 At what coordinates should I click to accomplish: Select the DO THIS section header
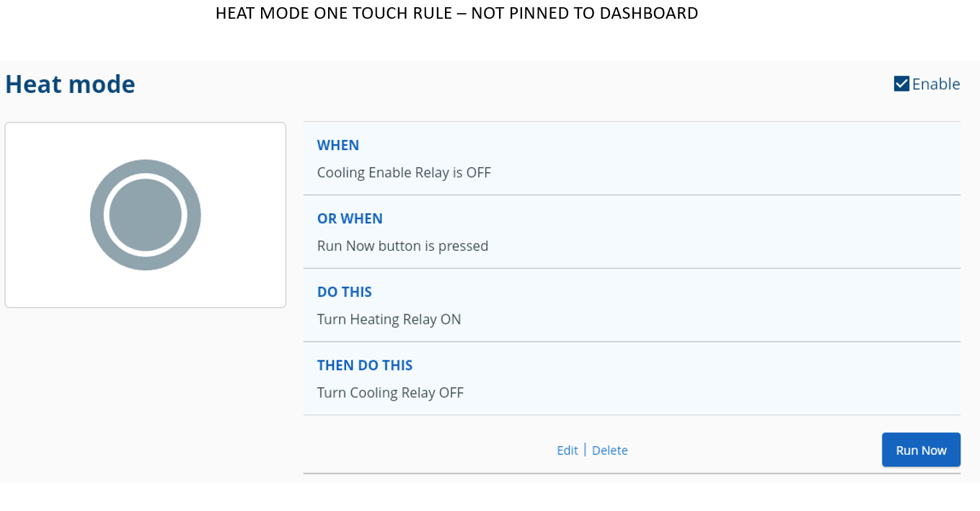345,292
